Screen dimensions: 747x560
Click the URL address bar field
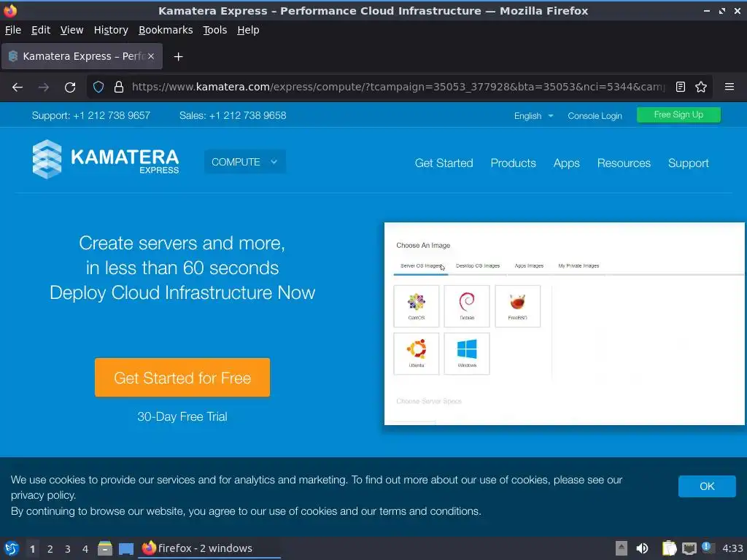click(x=397, y=87)
